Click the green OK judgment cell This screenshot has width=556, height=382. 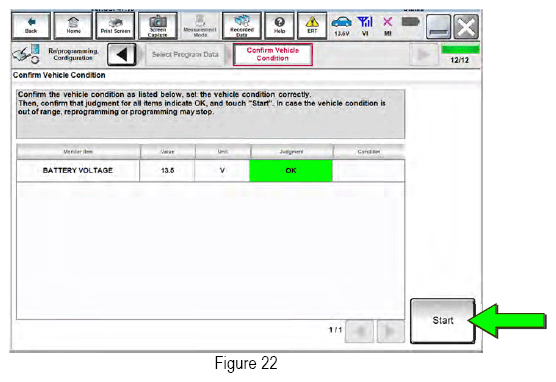[291, 171]
